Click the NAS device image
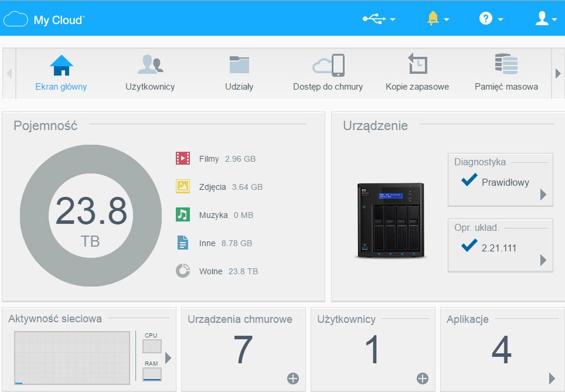The image size is (565, 392). (x=391, y=220)
